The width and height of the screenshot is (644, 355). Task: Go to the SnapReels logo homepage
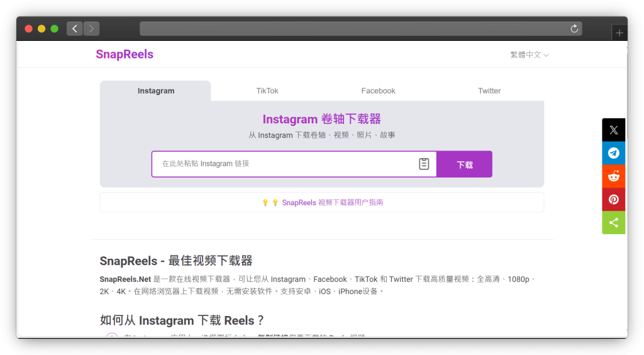point(125,54)
